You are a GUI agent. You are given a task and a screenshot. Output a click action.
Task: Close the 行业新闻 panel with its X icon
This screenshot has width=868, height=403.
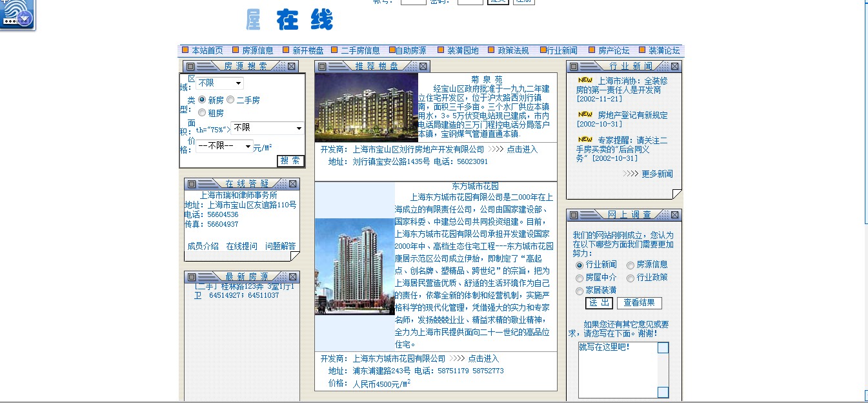[675, 67]
